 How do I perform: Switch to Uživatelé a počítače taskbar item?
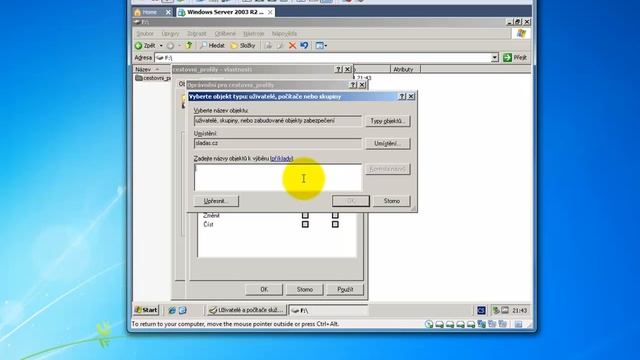[x=246, y=310]
